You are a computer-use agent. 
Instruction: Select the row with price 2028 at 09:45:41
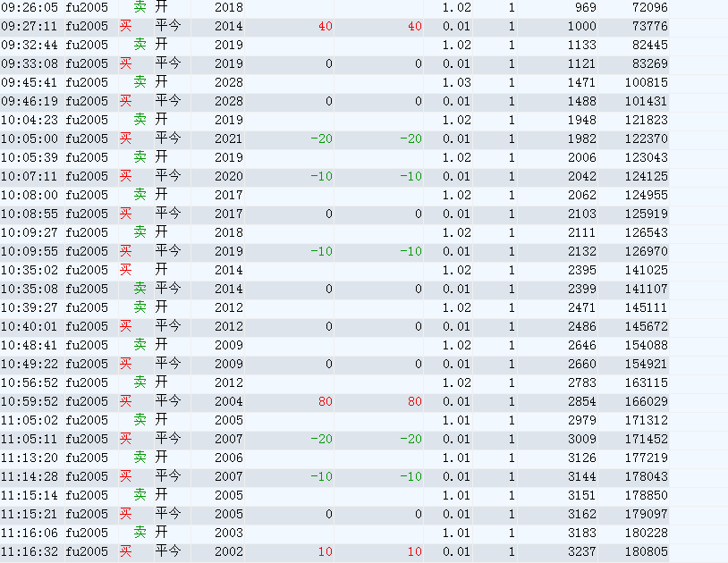point(229,82)
